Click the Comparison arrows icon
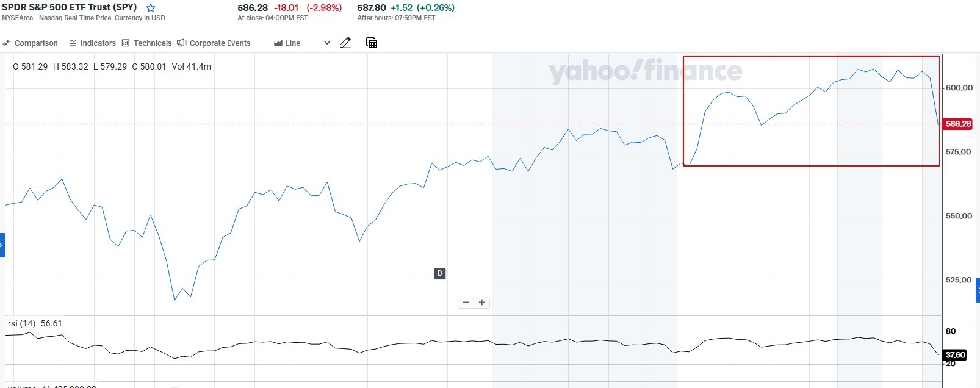This screenshot has height=388, width=980. (7, 43)
